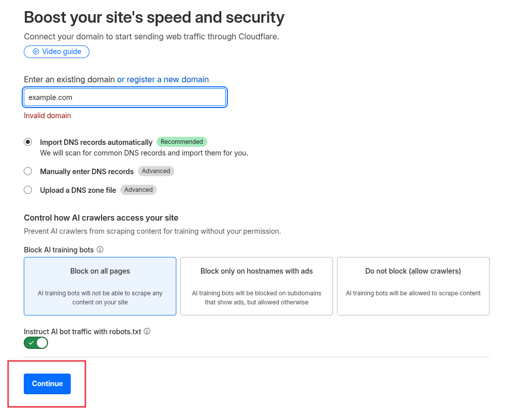Viewport: 528px width, 420px height.
Task: Focus the example.com domain input field
Action: (124, 97)
